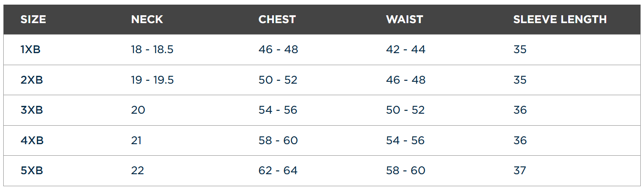644x189 pixels.
Task: Select the 3XB size row label
Action: pyautogui.click(x=32, y=110)
